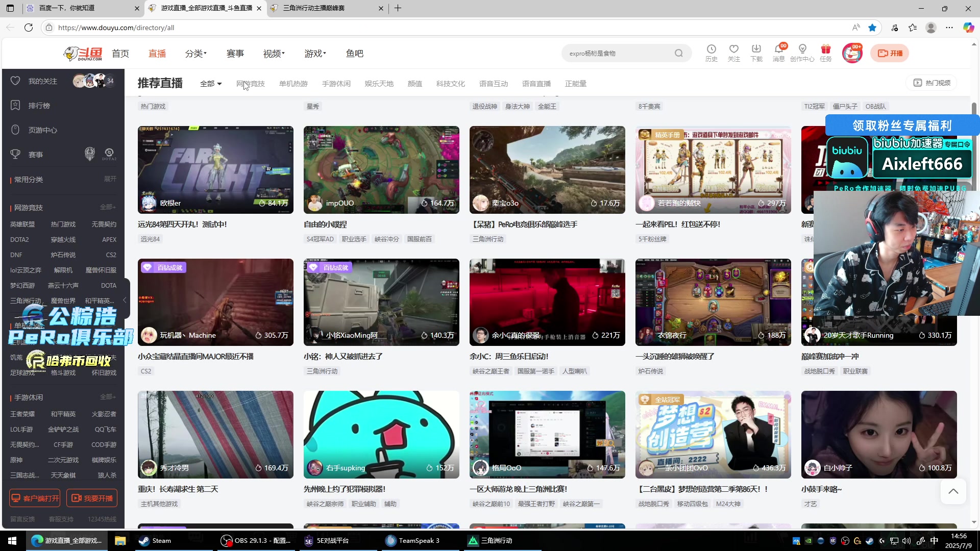Open 白小帅子 stream thumbnail
This screenshot has width=980, height=551.
tap(879, 435)
